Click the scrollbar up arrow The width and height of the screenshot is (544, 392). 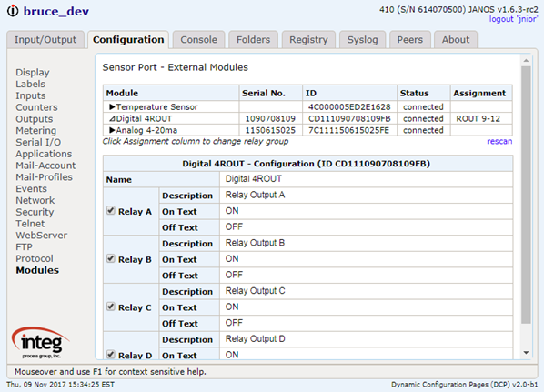pos(526,60)
